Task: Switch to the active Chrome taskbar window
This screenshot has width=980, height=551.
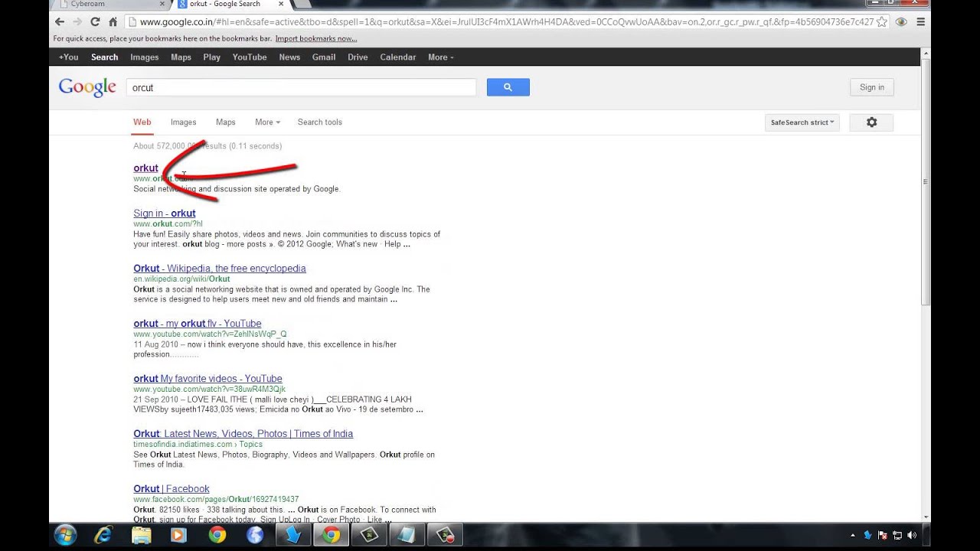Action: coord(332,535)
